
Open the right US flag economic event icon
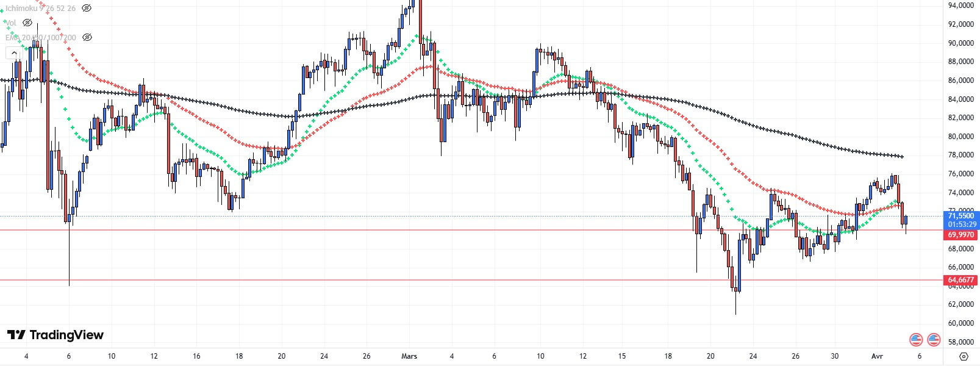click(934, 339)
